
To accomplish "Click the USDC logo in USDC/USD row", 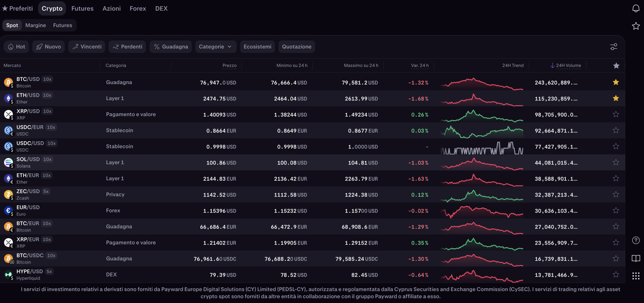I will (8, 147).
